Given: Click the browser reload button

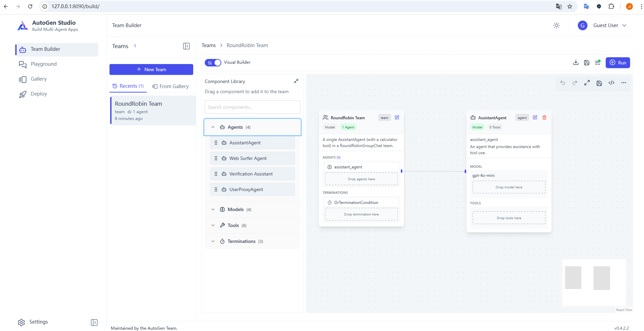Looking at the screenshot, I should pyautogui.click(x=30, y=6).
